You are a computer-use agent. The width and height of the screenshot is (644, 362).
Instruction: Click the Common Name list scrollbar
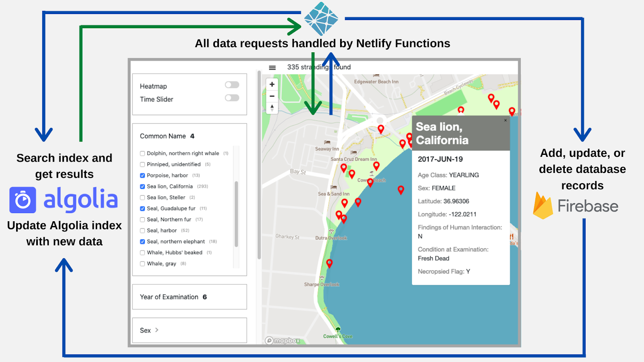(236, 214)
